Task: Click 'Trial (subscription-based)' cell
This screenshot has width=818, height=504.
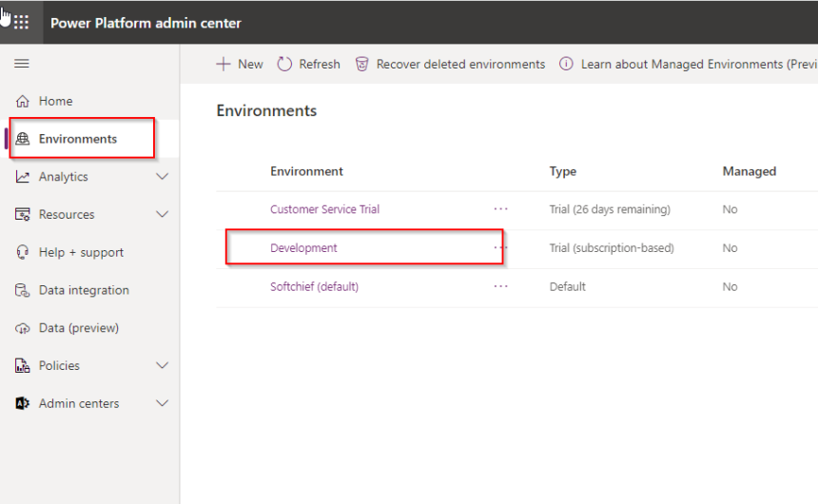Action: click(612, 248)
